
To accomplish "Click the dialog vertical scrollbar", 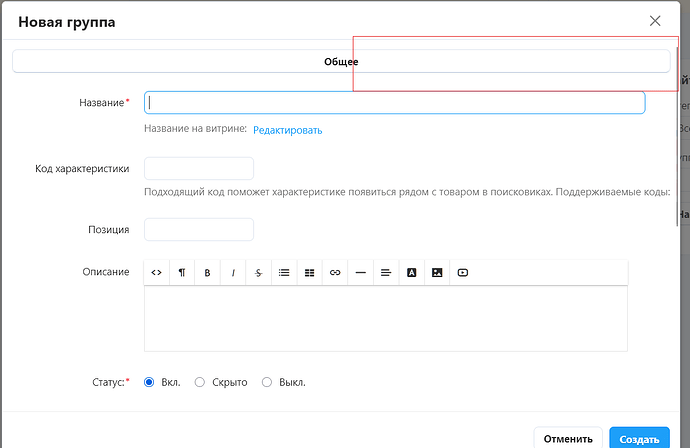I will point(677,136).
